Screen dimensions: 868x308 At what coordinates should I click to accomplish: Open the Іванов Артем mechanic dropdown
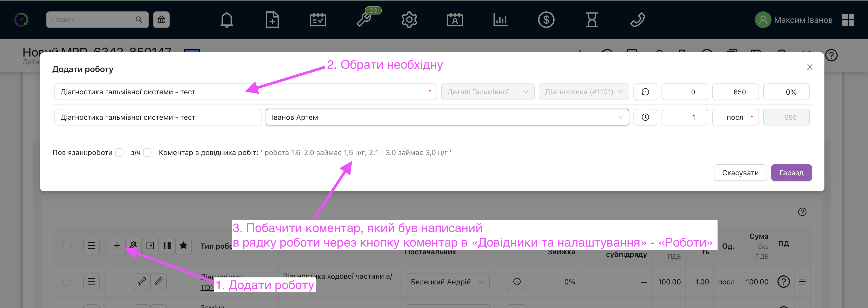tap(447, 117)
